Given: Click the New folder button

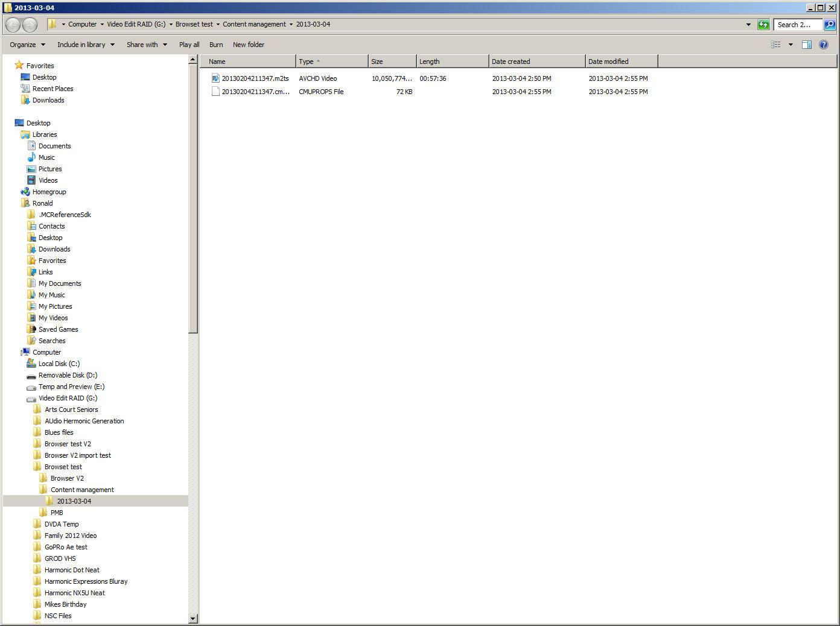Looking at the screenshot, I should (x=249, y=45).
